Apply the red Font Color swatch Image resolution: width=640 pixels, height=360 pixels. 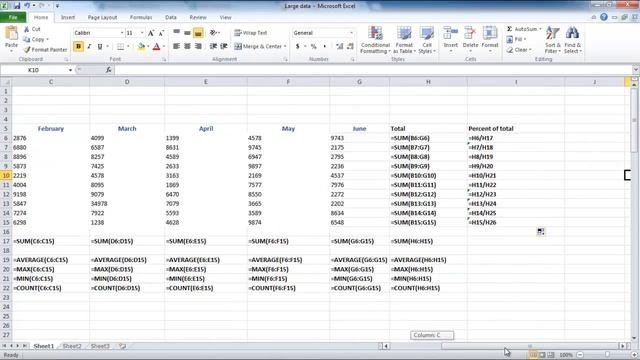click(156, 47)
